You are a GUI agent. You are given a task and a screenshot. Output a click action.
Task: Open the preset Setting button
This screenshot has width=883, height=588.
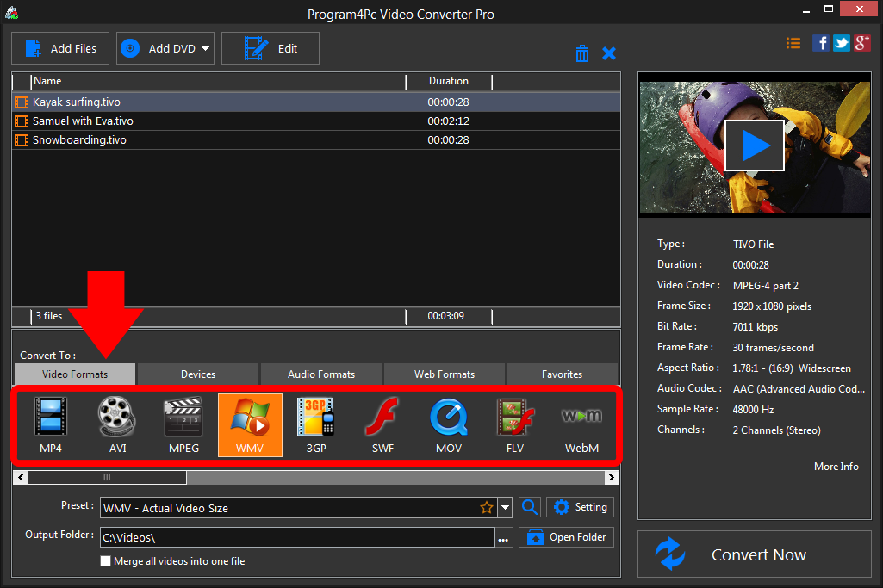click(x=580, y=507)
